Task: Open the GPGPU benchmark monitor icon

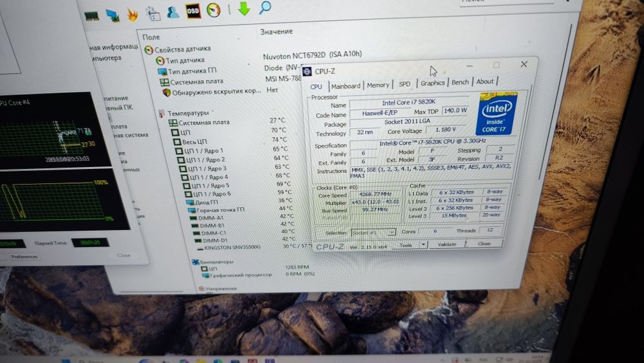Action: (113, 15)
